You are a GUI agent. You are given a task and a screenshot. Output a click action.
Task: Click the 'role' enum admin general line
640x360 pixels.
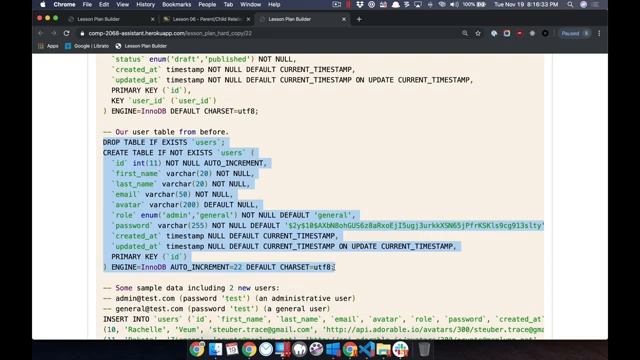(x=233, y=215)
